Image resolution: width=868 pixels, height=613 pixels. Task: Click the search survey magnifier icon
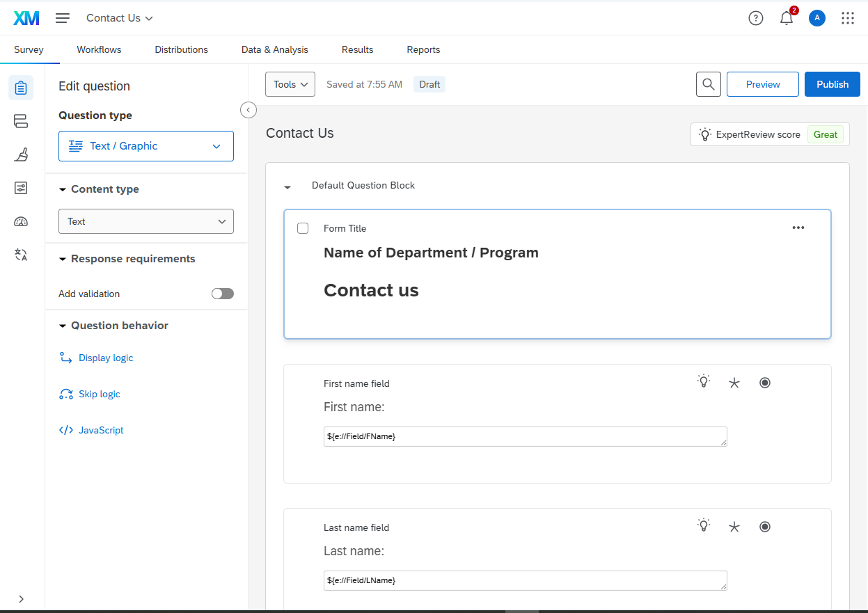coord(708,84)
